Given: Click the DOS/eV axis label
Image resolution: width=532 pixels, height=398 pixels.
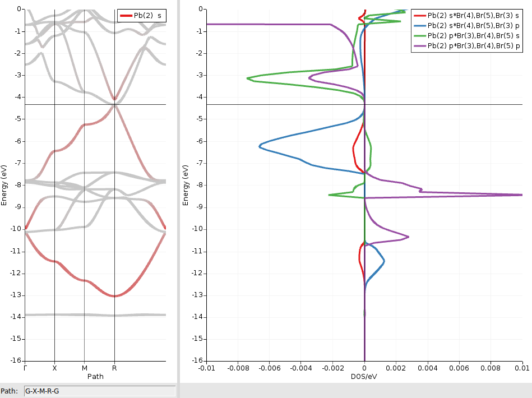Looking at the screenshot, I should click(364, 377).
